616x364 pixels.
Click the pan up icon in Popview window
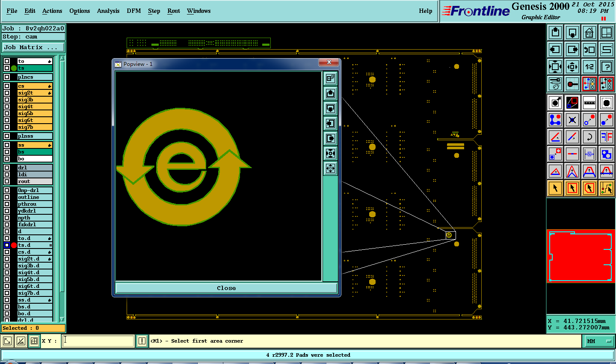point(330,93)
